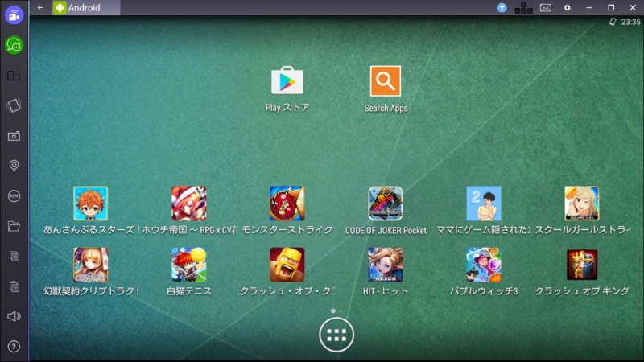Image resolution: width=644 pixels, height=362 pixels.
Task: Open the Play ストア app
Action: (x=287, y=81)
